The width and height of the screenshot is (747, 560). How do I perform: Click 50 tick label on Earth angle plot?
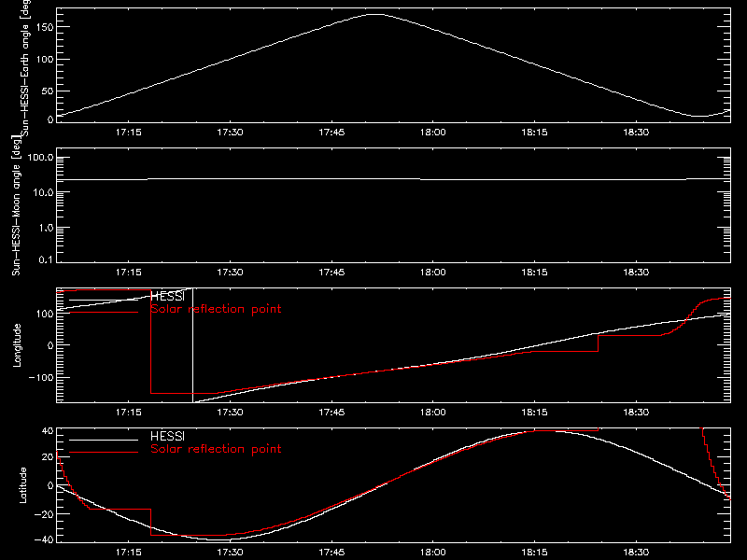click(x=48, y=91)
